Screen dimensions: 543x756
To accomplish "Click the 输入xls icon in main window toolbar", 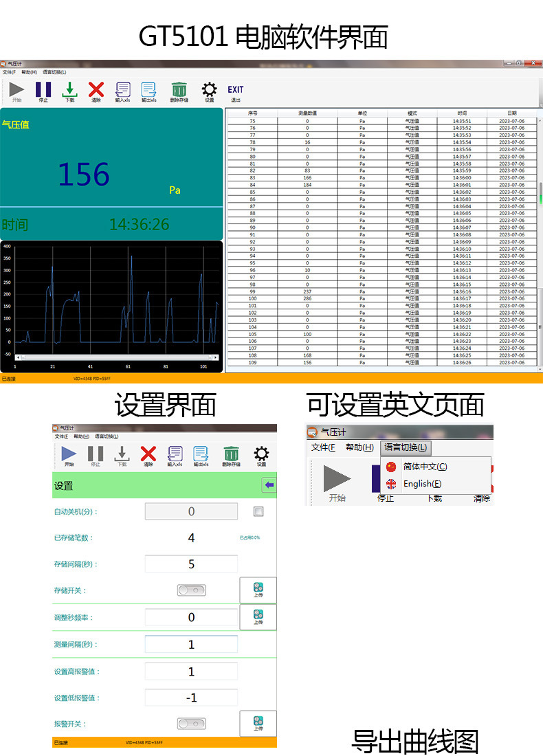I will coord(123,89).
